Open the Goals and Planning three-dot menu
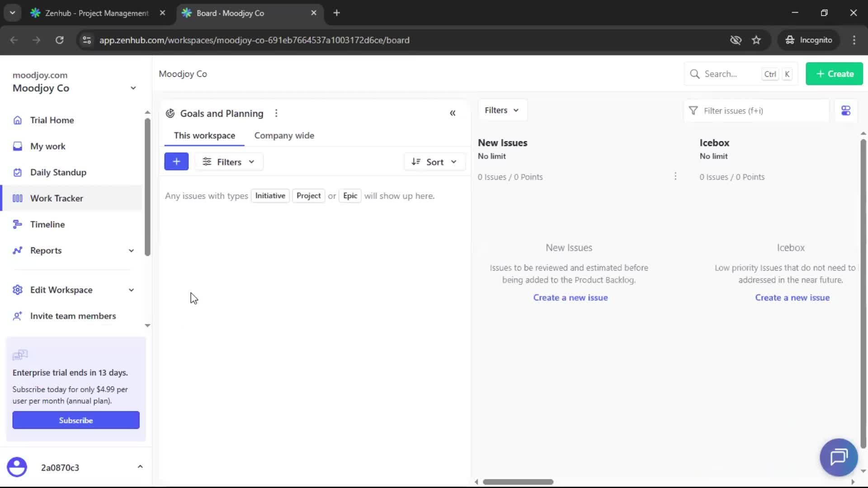The width and height of the screenshot is (868, 488). [276, 113]
